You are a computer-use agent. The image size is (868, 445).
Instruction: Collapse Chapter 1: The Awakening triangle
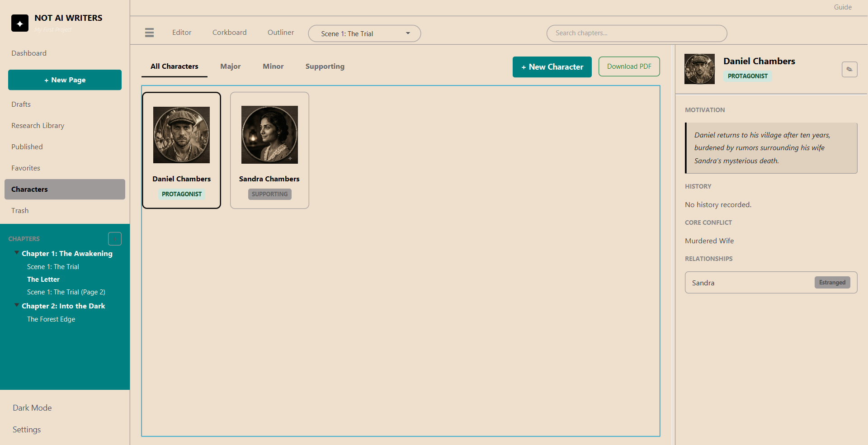tap(17, 253)
